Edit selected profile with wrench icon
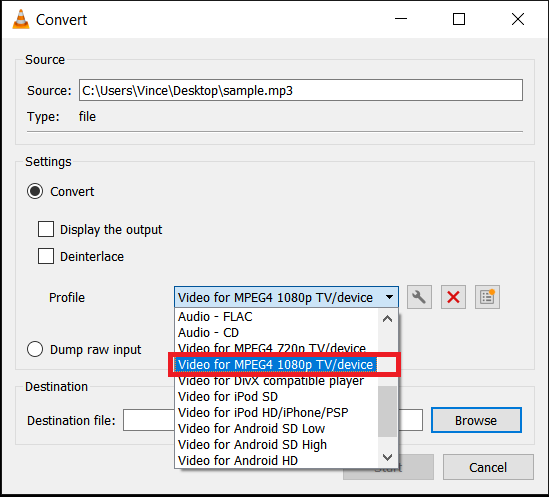Viewport: 549px width, 497px height. point(419,297)
